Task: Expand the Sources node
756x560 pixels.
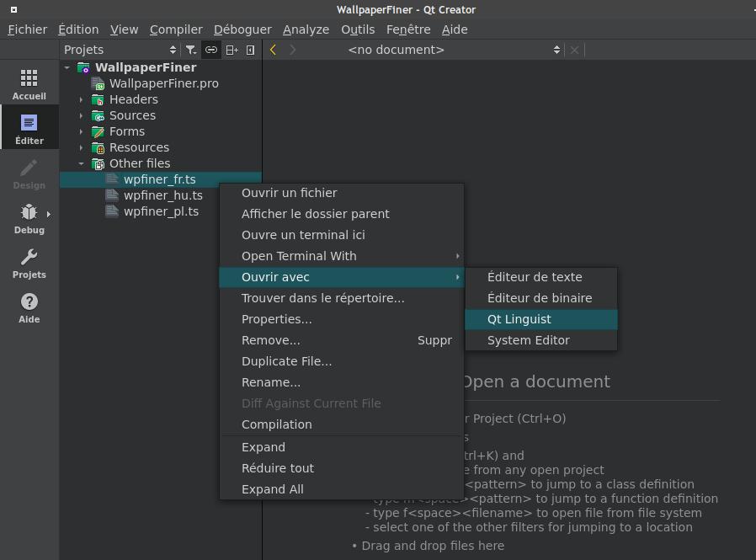Action: [x=81, y=115]
